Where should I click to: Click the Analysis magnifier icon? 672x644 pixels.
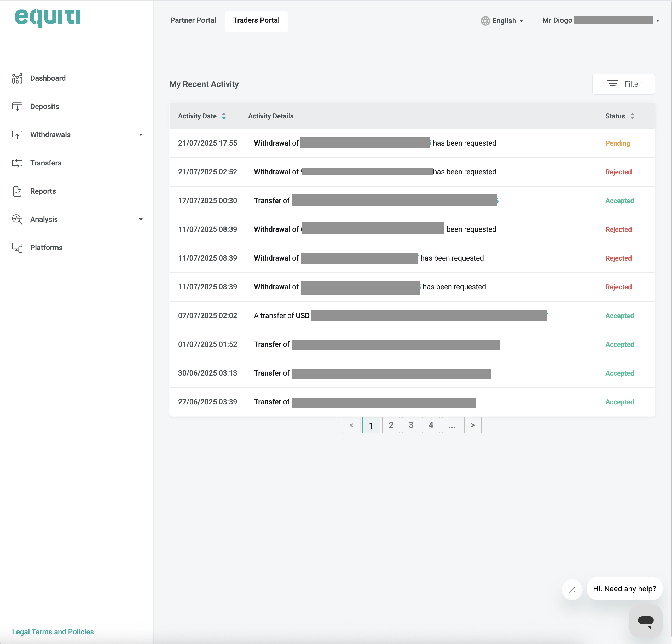tap(17, 220)
